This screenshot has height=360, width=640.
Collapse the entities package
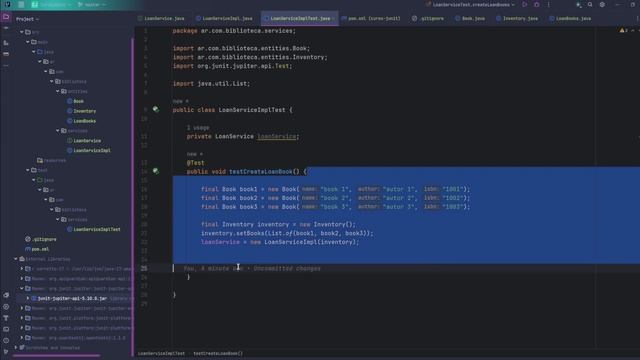coord(58,91)
